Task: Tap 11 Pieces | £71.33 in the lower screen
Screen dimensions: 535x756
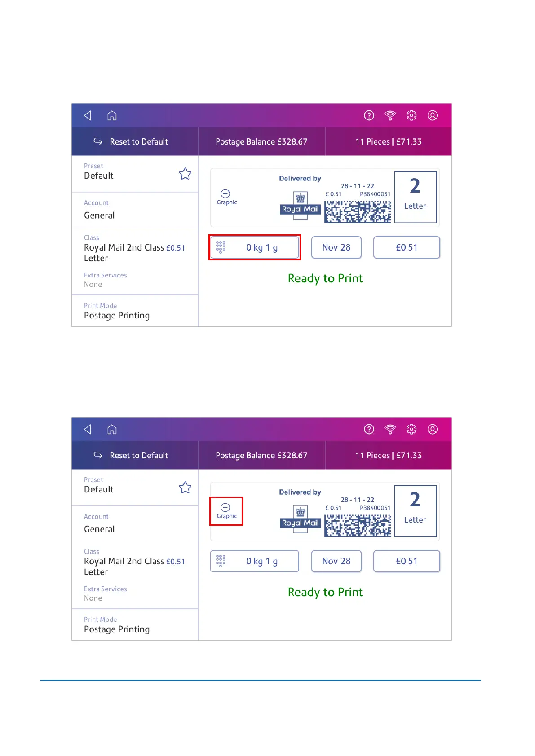Action: pos(388,456)
